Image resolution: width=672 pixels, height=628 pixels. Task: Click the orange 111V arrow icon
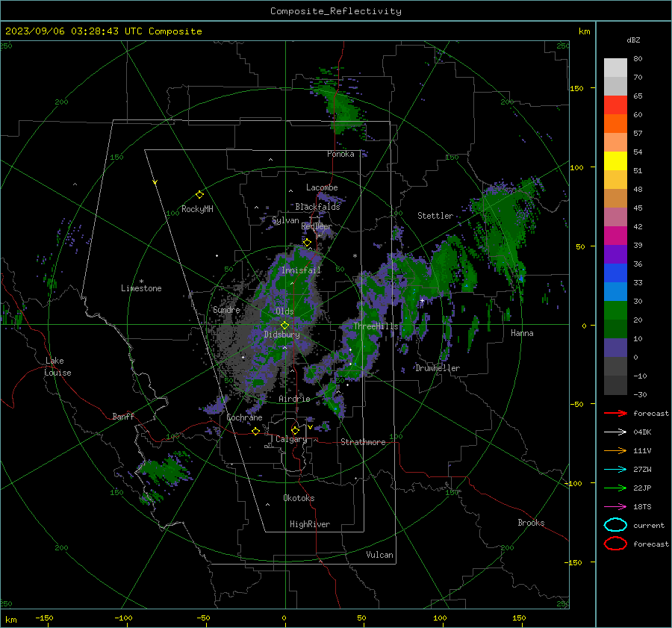[x=615, y=450]
